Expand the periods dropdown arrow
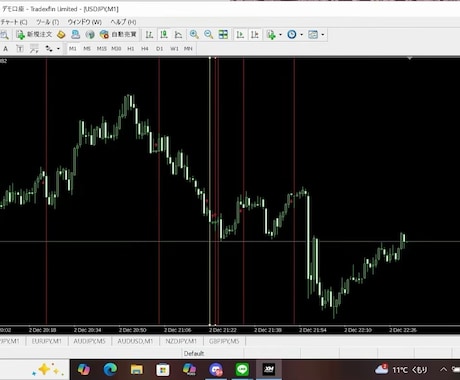Screen dimensions: 460x380 [x=301, y=34]
